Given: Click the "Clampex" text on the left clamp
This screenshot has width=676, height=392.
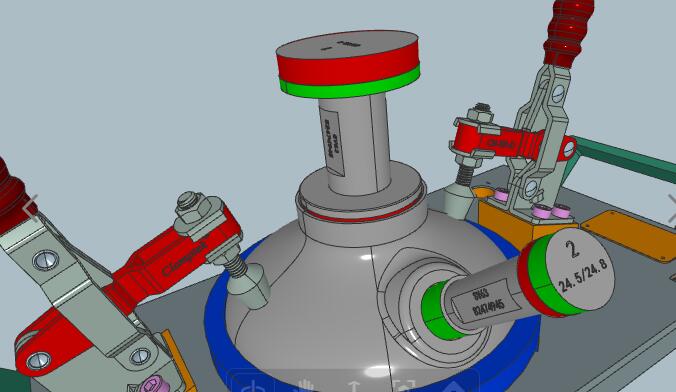Looking at the screenshot, I should pos(184,259).
